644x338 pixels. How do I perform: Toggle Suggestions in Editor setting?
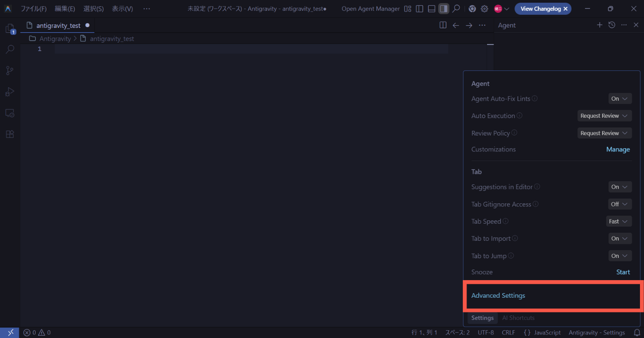tap(620, 187)
